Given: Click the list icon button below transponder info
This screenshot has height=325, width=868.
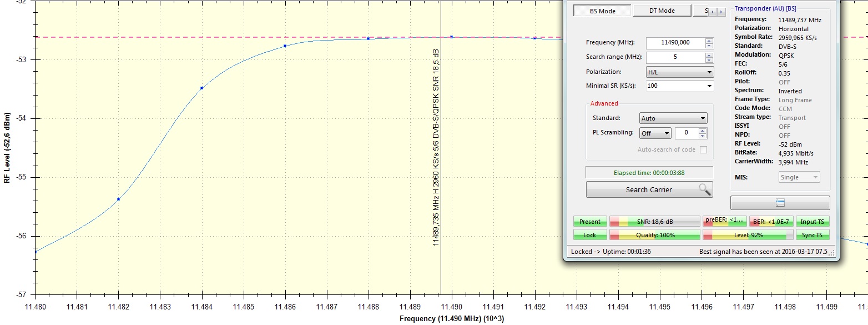Looking at the screenshot, I should pyautogui.click(x=780, y=203).
